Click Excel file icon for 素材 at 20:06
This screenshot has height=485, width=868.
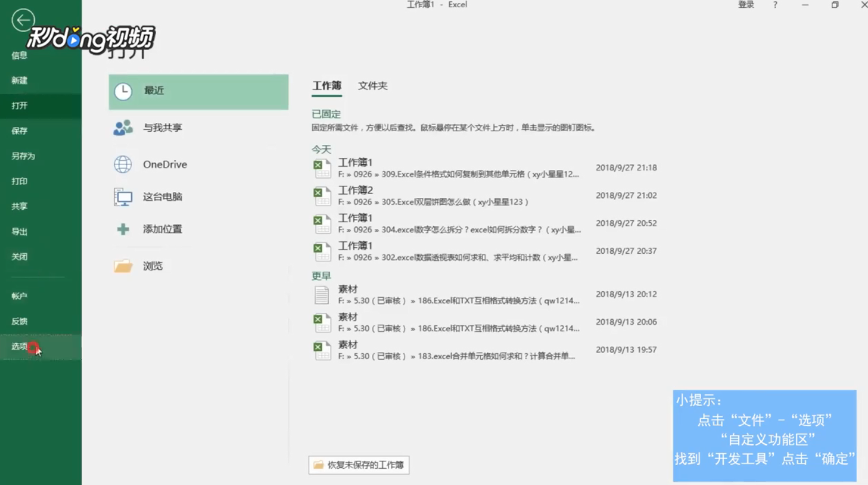[x=322, y=322]
